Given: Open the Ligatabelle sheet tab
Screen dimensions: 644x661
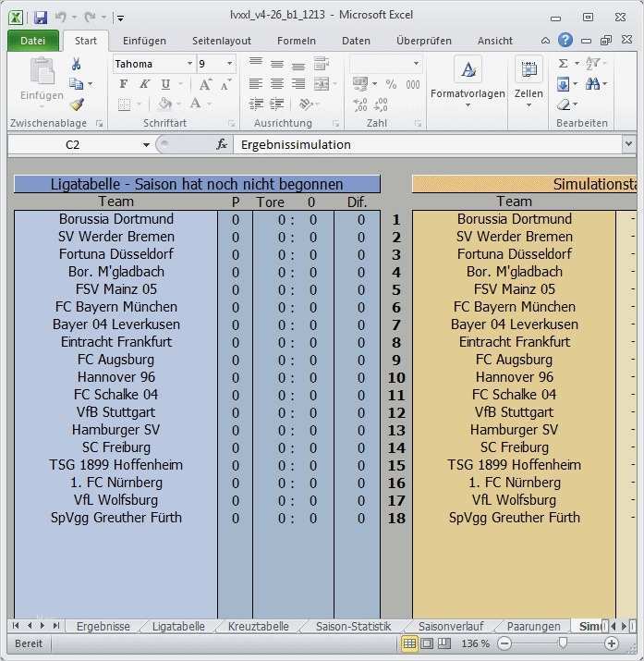Looking at the screenshot, I should pyautogui.click(x=178, y=627).
